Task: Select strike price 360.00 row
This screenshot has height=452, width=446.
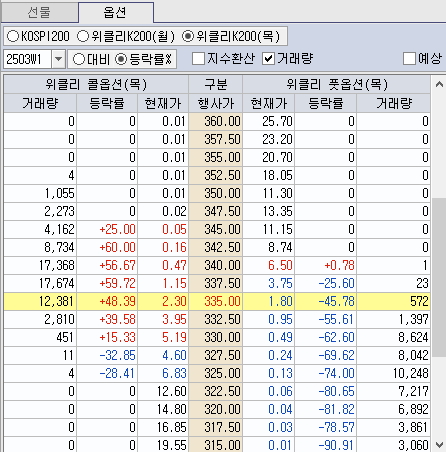Action: click(x=216, y=121)
